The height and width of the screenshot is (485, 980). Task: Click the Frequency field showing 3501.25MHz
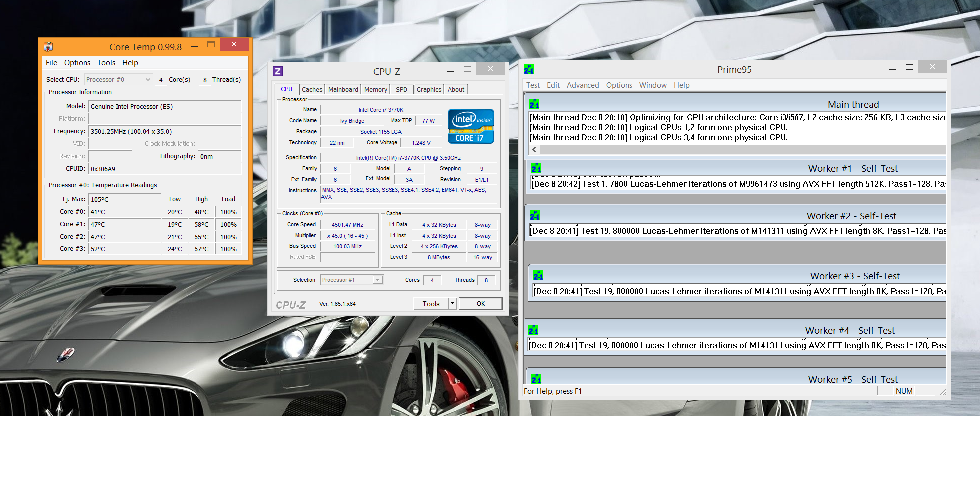click(165, 131)
